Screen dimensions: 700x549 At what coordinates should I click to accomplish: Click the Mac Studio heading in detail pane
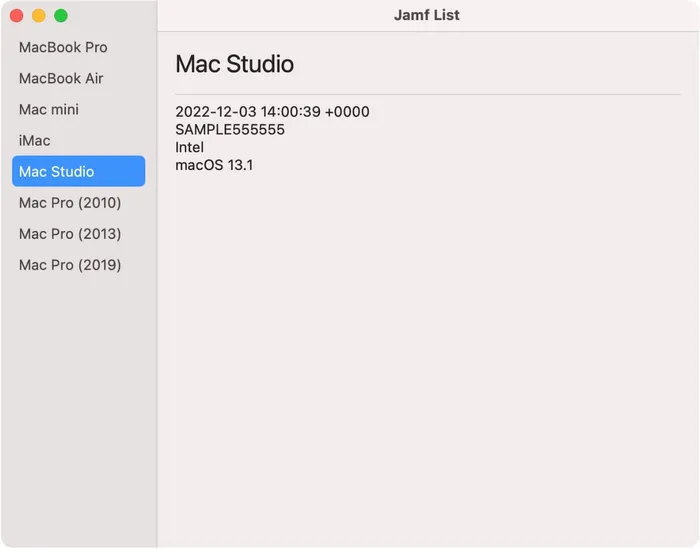235,64
